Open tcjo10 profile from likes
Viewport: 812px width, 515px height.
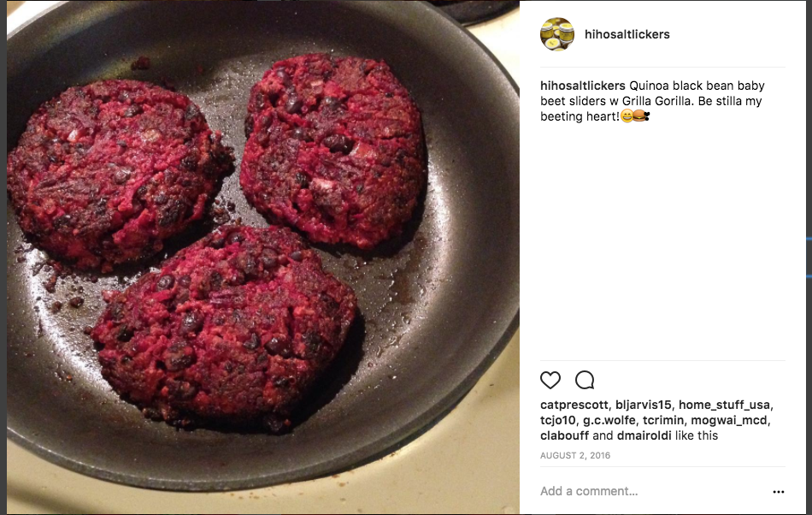point(557,420)
